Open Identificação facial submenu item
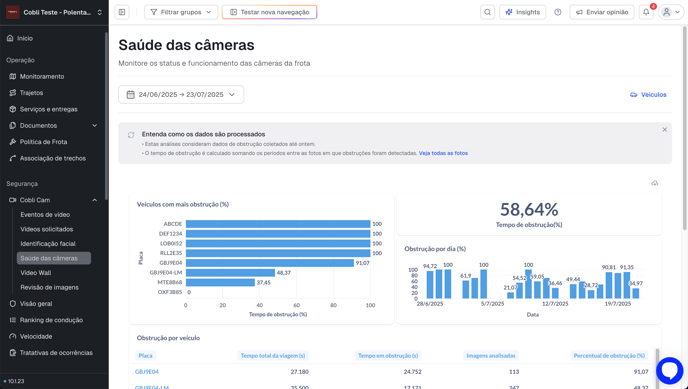The height and width of the screenshot is (389, 688). pos(48,244)
